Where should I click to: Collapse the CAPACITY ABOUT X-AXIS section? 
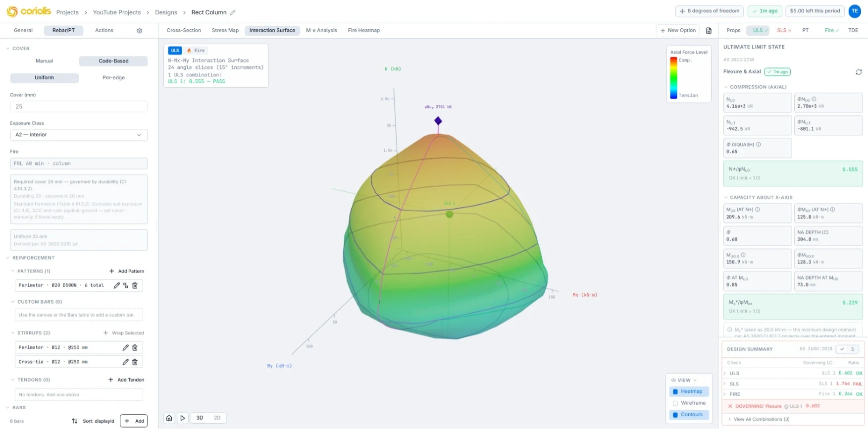click(x=726, y=198)
